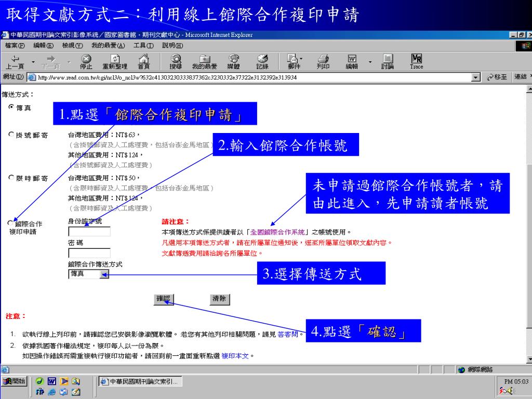The height and width of the screenshot is (399, 532).
Task: Click the 連結 links toolbar label
Action: pos(521,77)
